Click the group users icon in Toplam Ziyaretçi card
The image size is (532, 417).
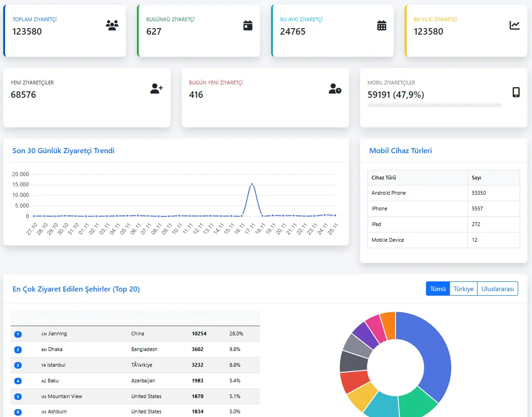(x=112, y=25)
